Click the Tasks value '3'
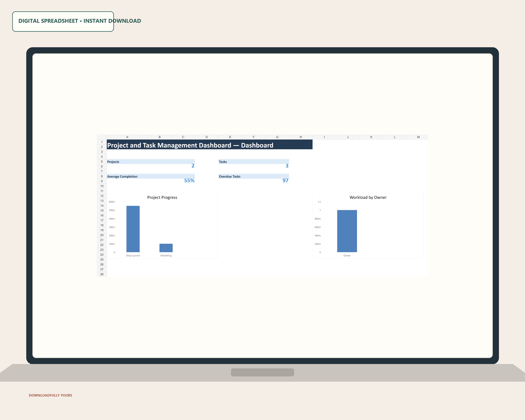525x420 pixels. 287,166
